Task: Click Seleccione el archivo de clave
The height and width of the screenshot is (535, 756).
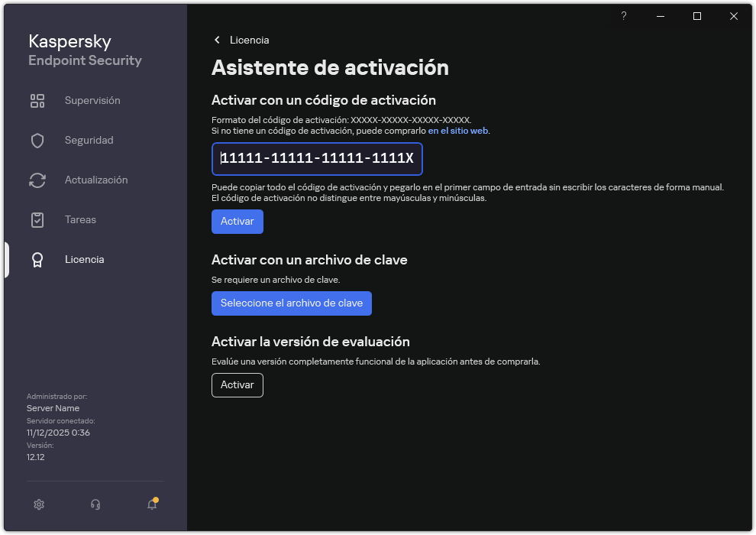Action: click(x=291, y=303)
